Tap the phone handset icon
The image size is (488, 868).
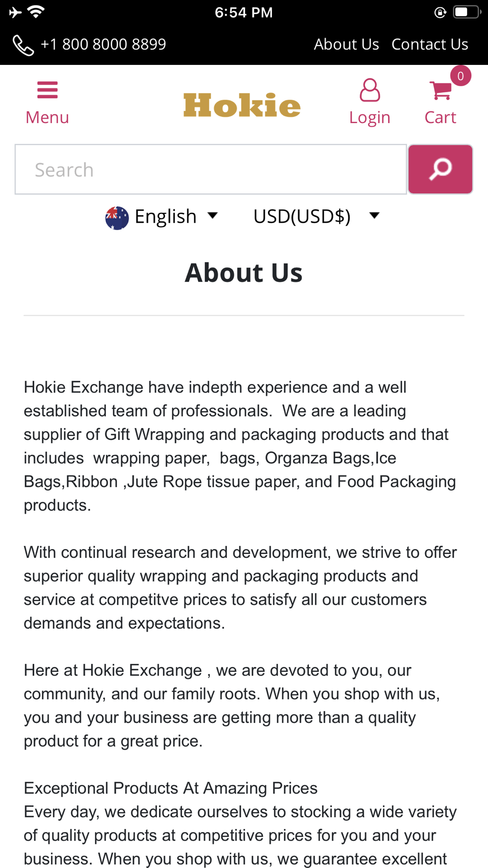(23, 45)
